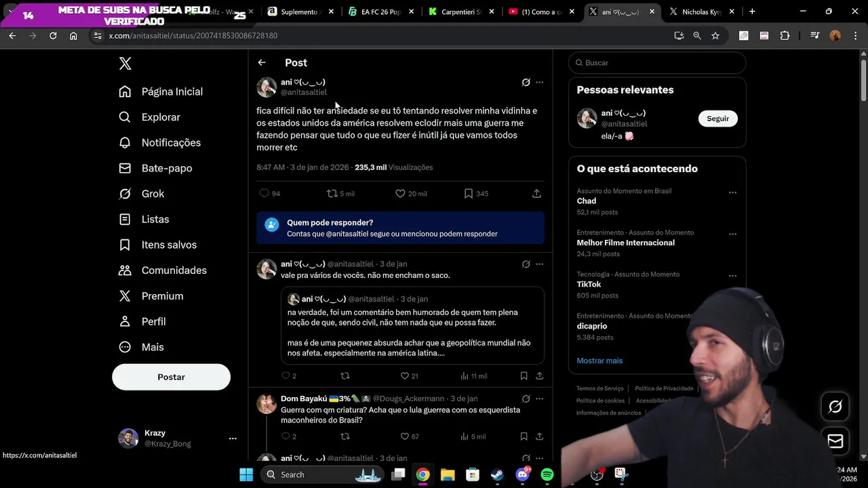Open File Explorer from the taskbar
This screenshot has height=488, width=868.
pos(448,474)
